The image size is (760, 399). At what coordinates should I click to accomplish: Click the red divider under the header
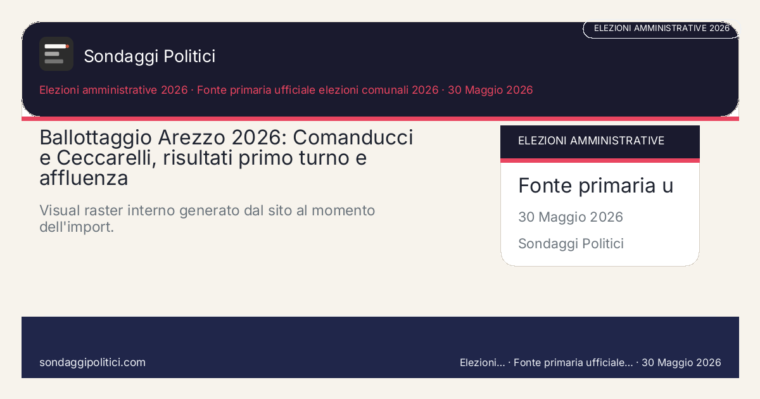point(380,119)
